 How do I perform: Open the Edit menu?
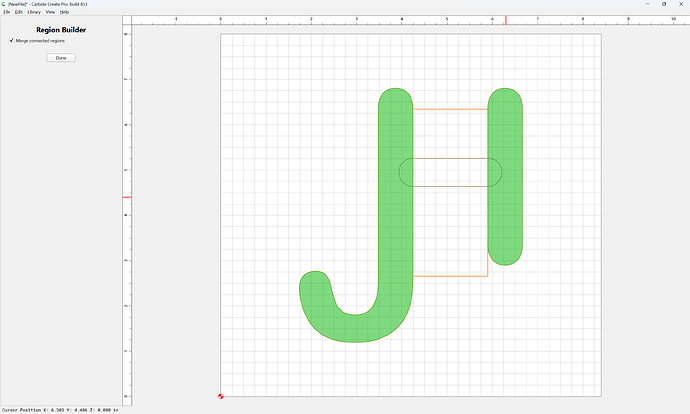pyautogui.click(x=18, y=12)
